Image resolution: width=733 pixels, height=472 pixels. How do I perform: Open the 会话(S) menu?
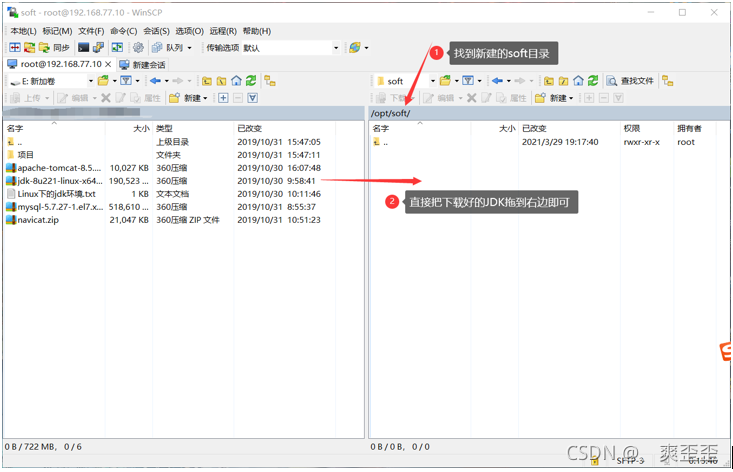(156, 31)
